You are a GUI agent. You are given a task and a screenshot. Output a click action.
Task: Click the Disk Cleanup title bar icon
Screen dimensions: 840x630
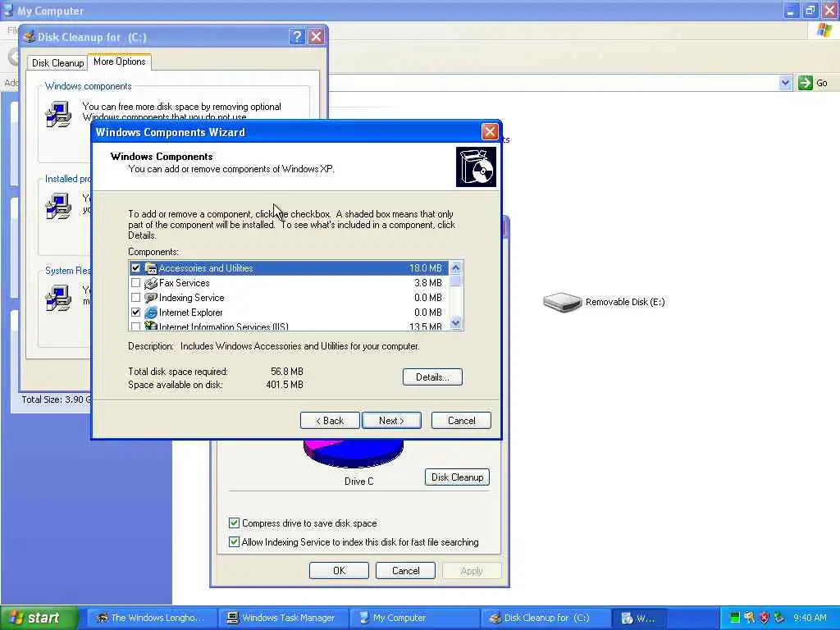coord(29,37)
